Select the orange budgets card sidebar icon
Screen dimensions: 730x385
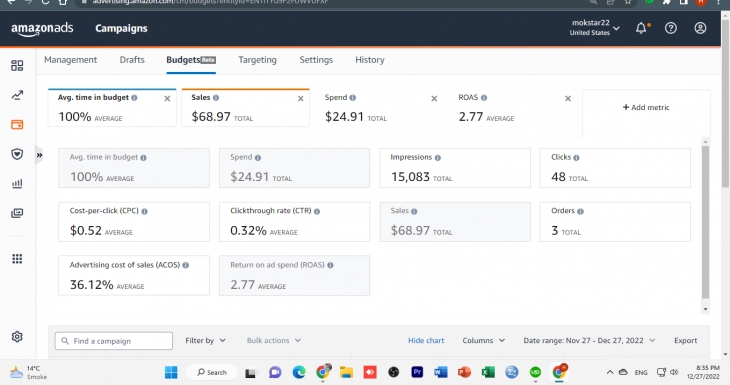tap(17, 125)
